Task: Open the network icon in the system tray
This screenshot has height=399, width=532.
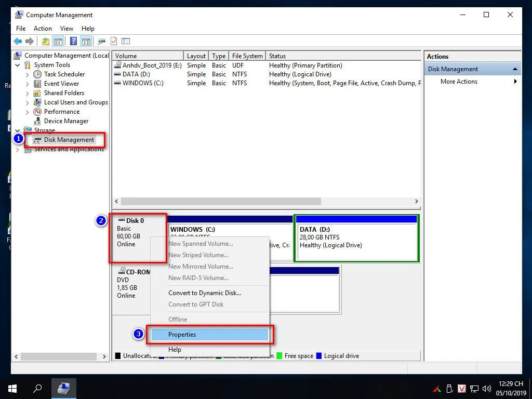Action: coord(474,389)
